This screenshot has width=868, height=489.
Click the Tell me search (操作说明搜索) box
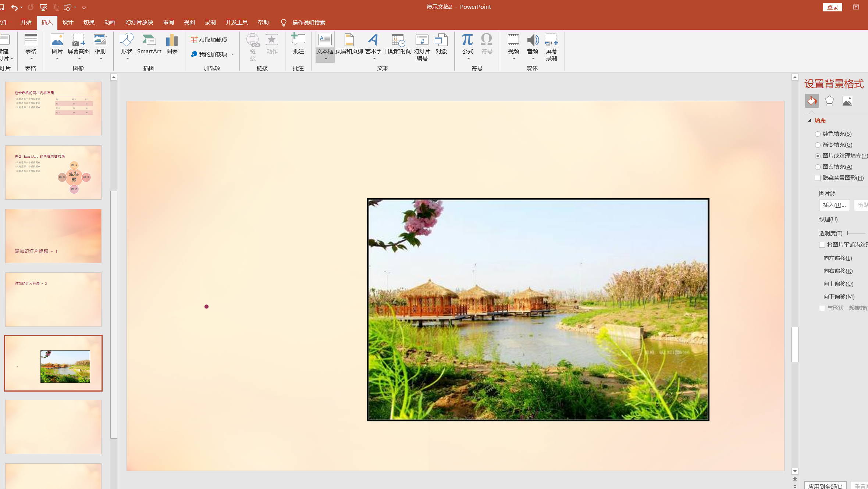(x=309, y=23)
